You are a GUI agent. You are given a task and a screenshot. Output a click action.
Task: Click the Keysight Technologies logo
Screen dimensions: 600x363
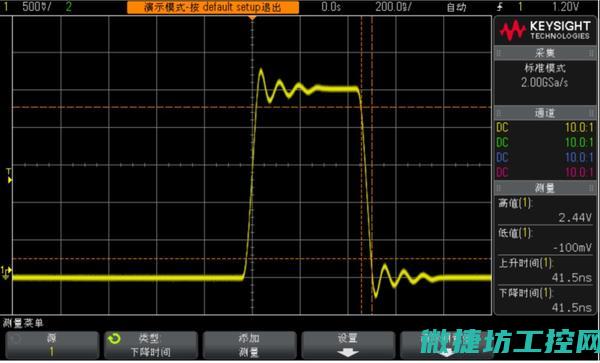click(545, 30)
